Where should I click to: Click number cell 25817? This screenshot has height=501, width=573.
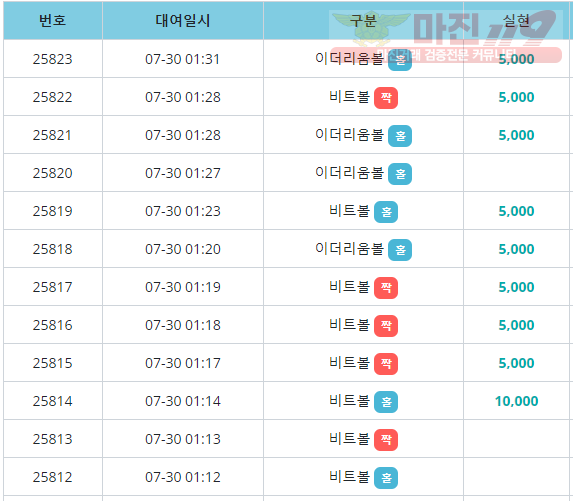[x=53, y=287]
